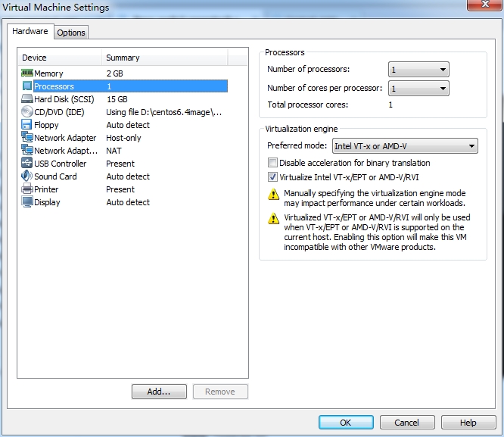Click Sound Card's 'Auto detect' summary

(128, 176)
